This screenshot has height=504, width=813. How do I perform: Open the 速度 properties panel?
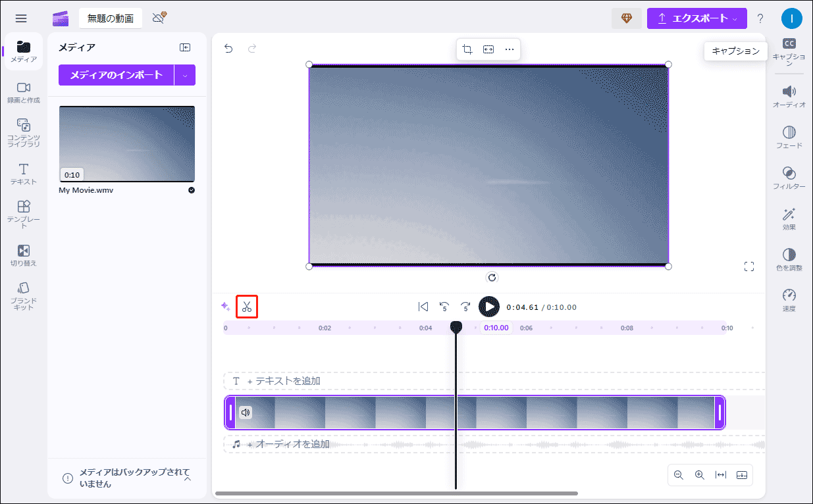tap(789, 300)
